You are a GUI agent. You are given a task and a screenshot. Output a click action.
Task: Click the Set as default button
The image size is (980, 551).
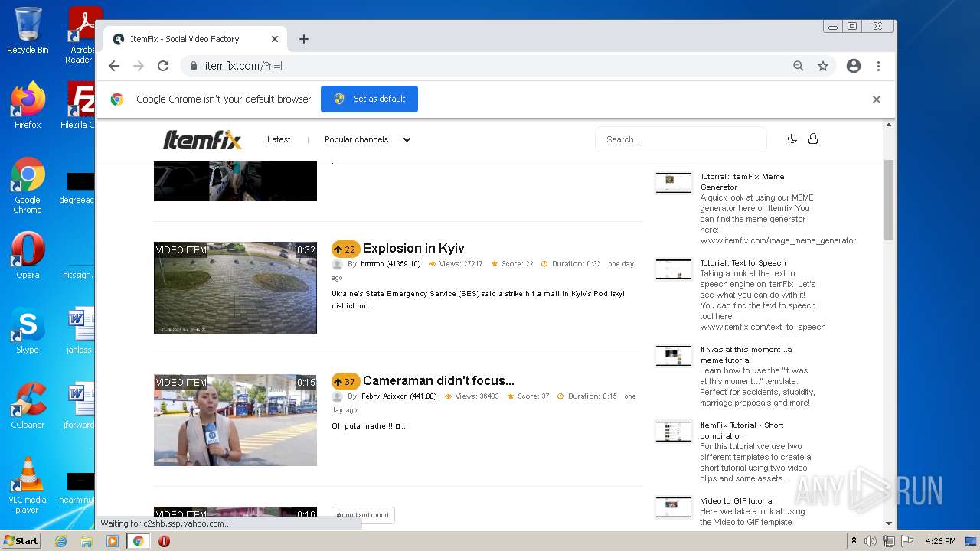click(x=369, y=99)
